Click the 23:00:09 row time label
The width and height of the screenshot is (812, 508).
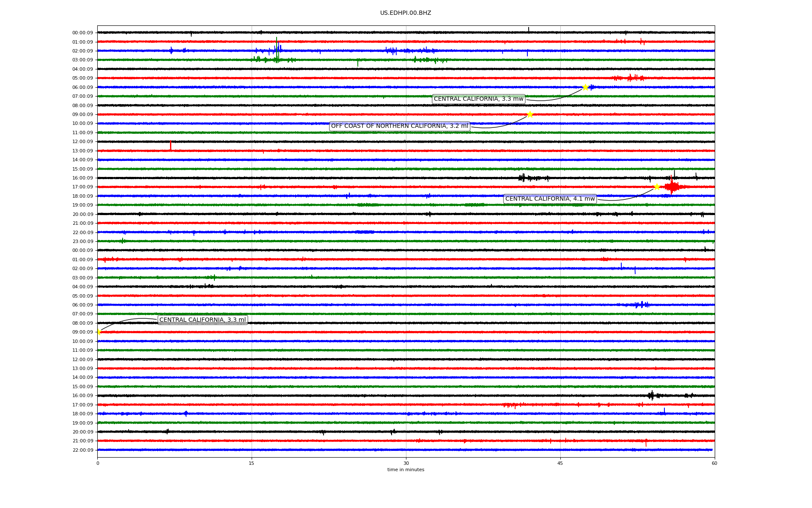coord(82,241)
